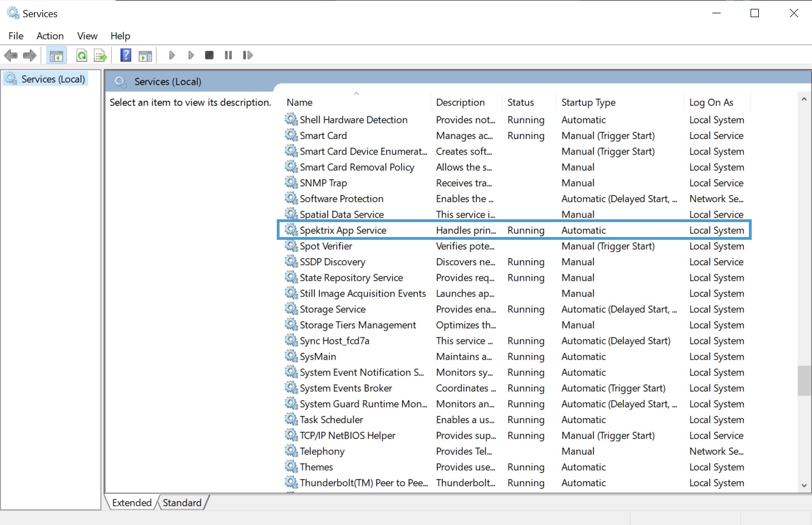Switch to the Standard tab
812x525 pixels.
click(x=182, y=503)
